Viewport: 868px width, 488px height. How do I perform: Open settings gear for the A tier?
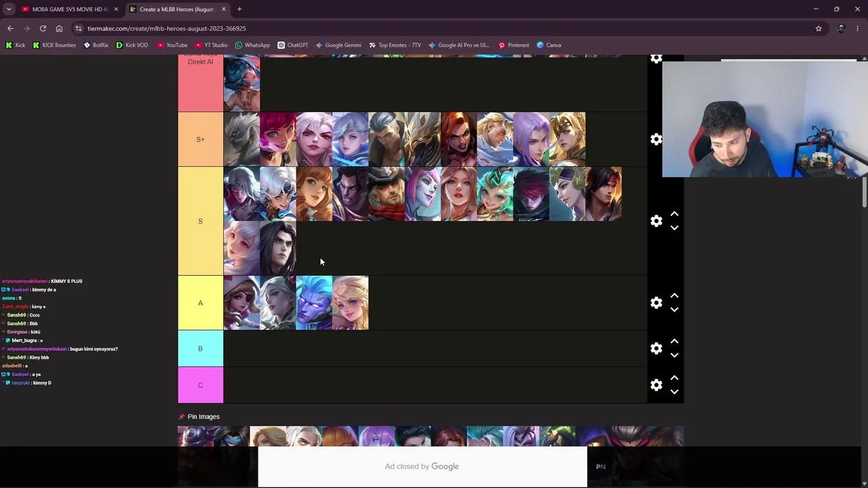point(656,303)
